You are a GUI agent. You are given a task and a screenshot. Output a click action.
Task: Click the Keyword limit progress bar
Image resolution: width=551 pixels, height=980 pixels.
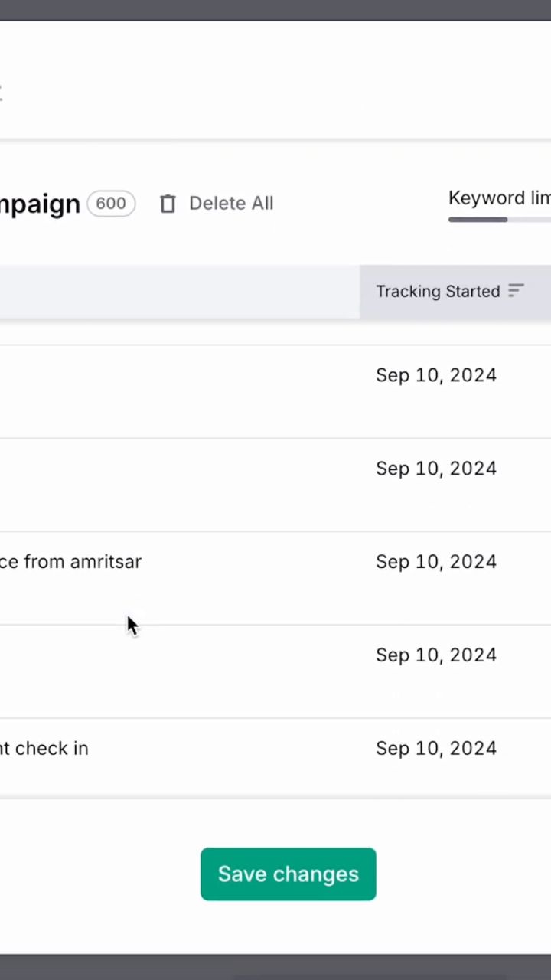pos(499,220)
